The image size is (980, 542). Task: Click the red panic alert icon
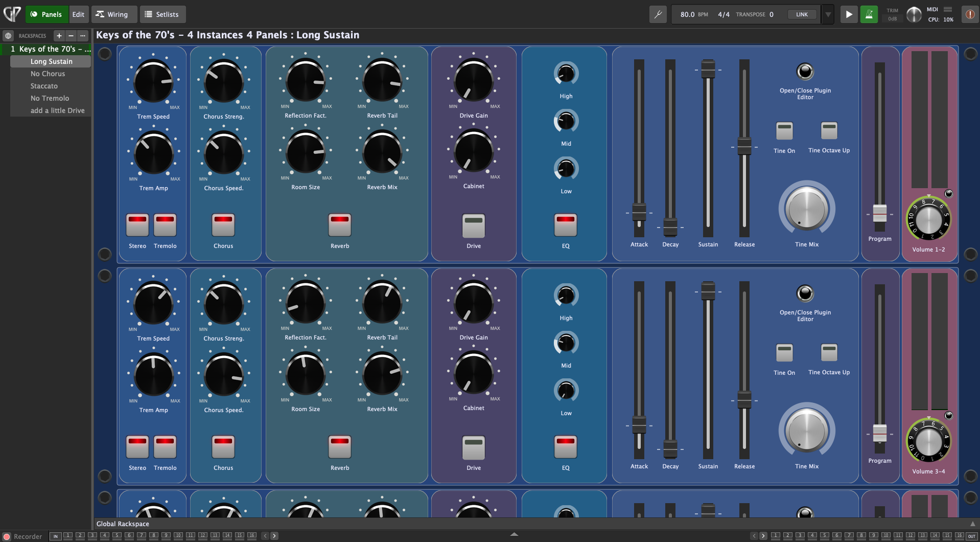coord(970,14)
